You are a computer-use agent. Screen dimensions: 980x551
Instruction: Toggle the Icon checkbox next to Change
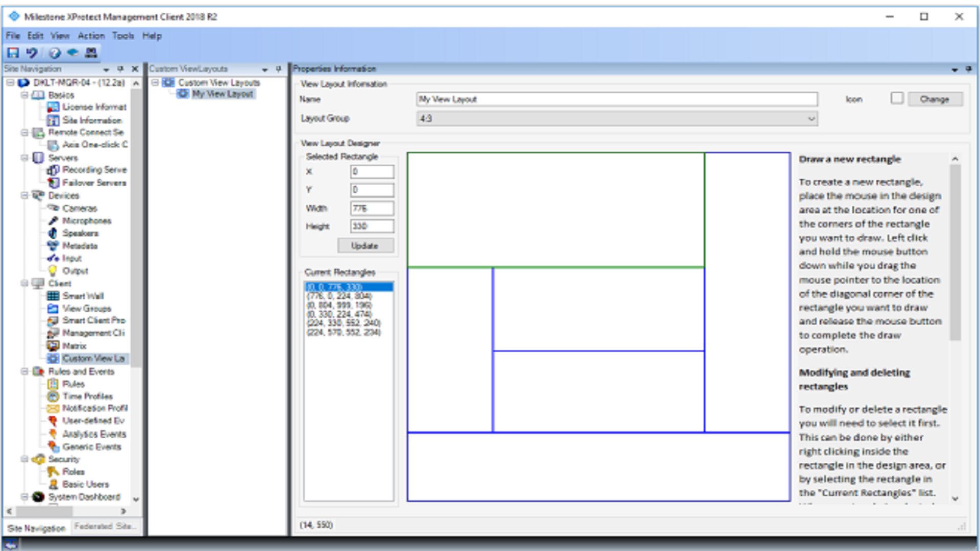click(897, 98)
